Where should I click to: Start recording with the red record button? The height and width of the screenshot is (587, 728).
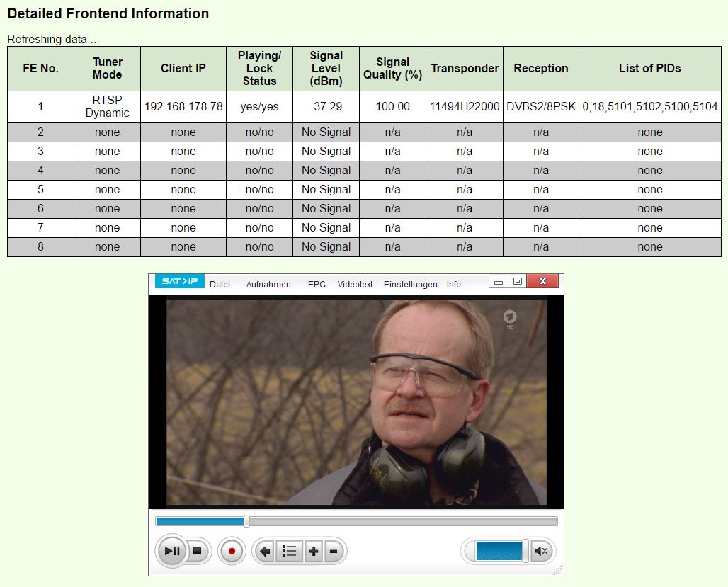pyautogui.click(x=232, y=551)
